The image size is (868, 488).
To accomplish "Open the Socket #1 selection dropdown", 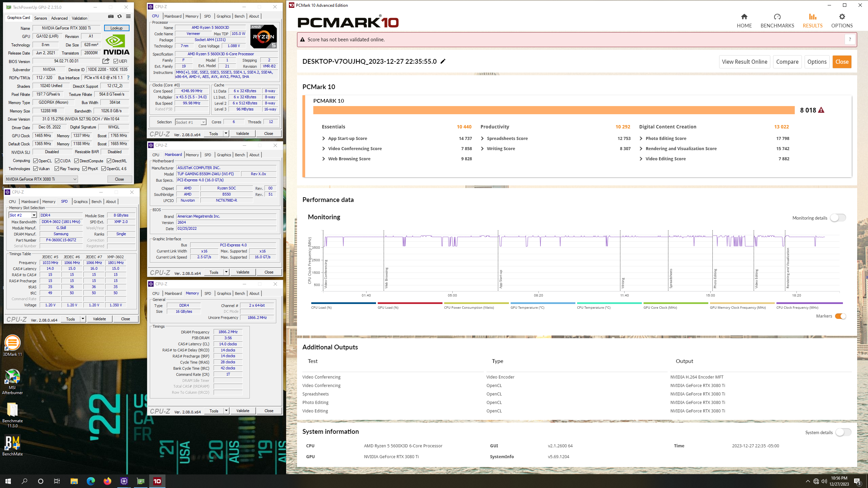I will (x=191, y=122).
